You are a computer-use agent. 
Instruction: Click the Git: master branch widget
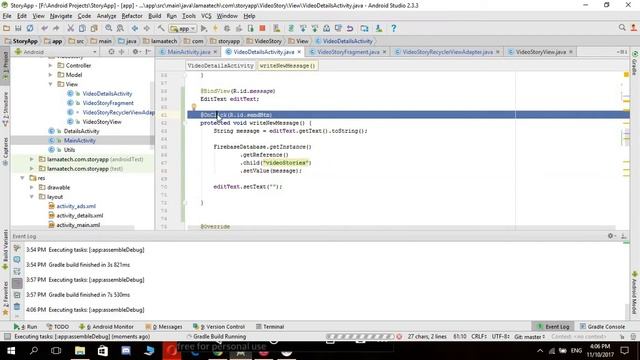[x=529, y=337]
